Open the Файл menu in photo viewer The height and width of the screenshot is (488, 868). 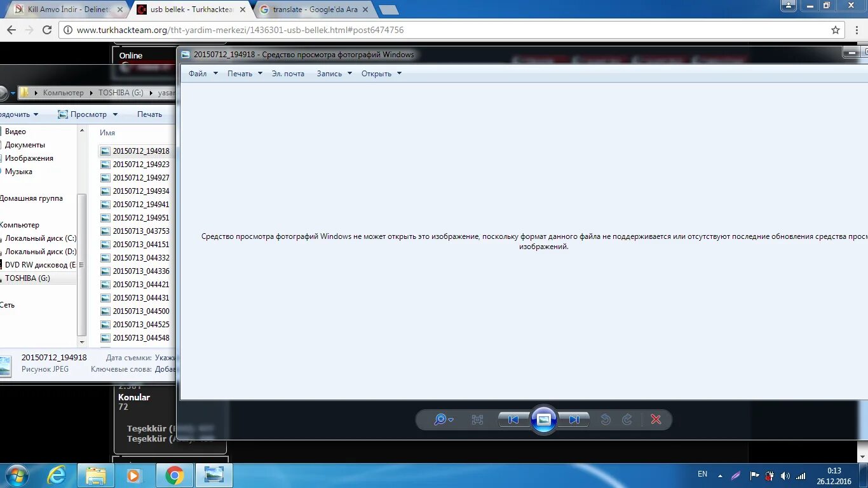pyautogui.click(x=198, y=74)
